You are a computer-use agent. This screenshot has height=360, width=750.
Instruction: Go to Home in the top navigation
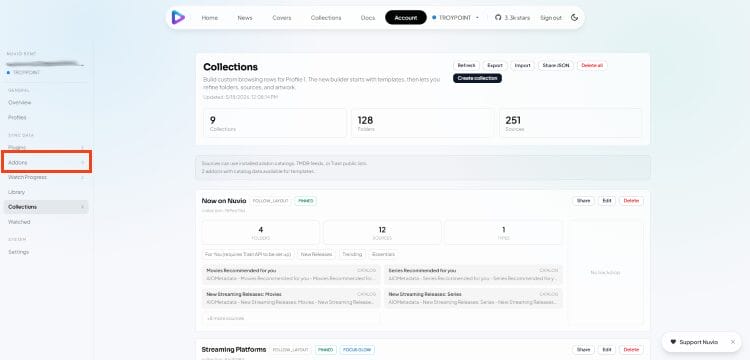tap(210, 18)
